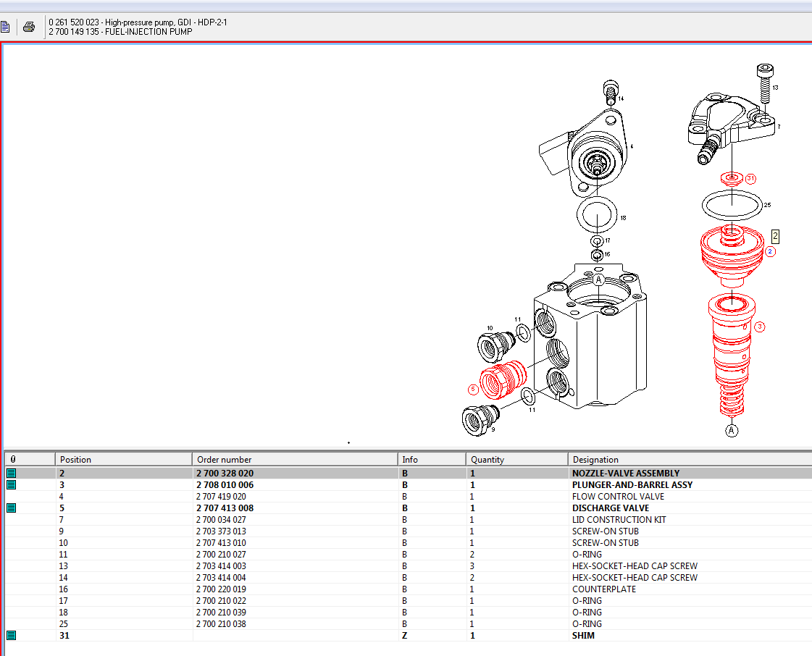Click the cyan note icon beside position 5

(11, 508)
